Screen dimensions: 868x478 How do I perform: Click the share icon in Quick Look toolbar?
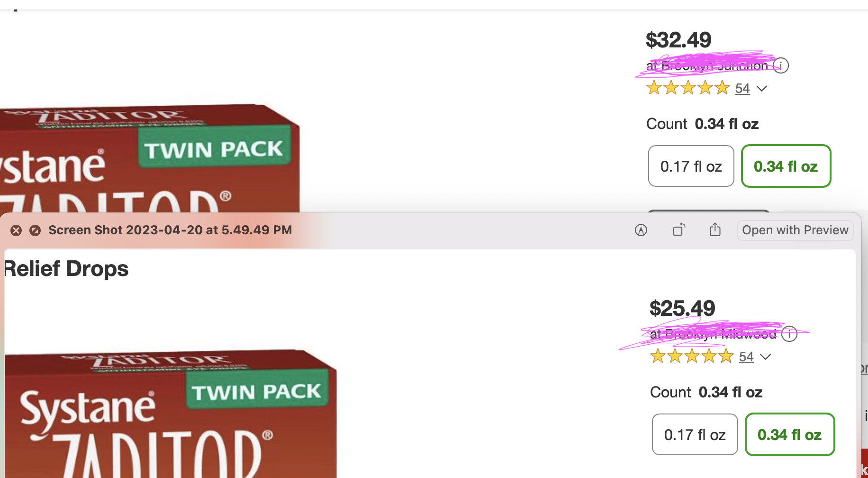click(x=715, y=230)
